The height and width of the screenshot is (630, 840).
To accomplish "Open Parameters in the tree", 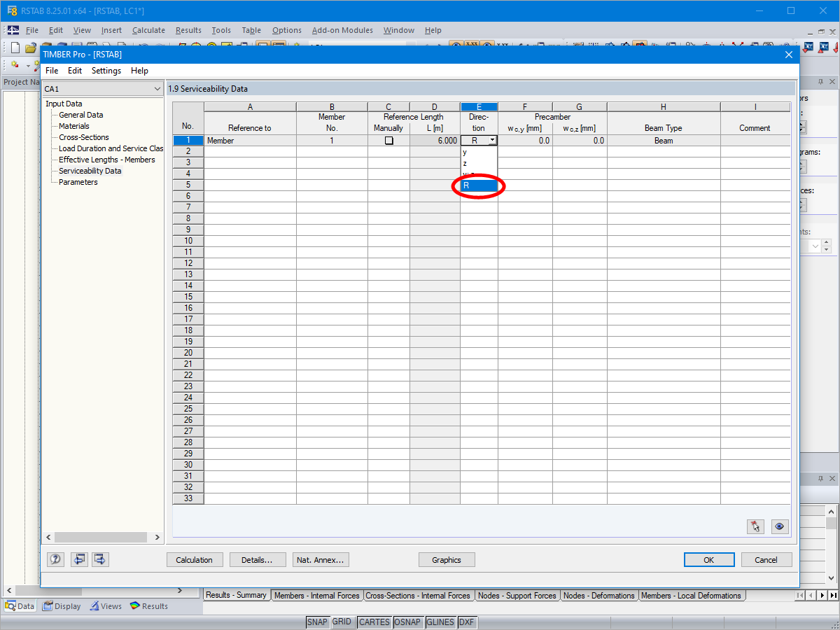I will tap(78, 182).
